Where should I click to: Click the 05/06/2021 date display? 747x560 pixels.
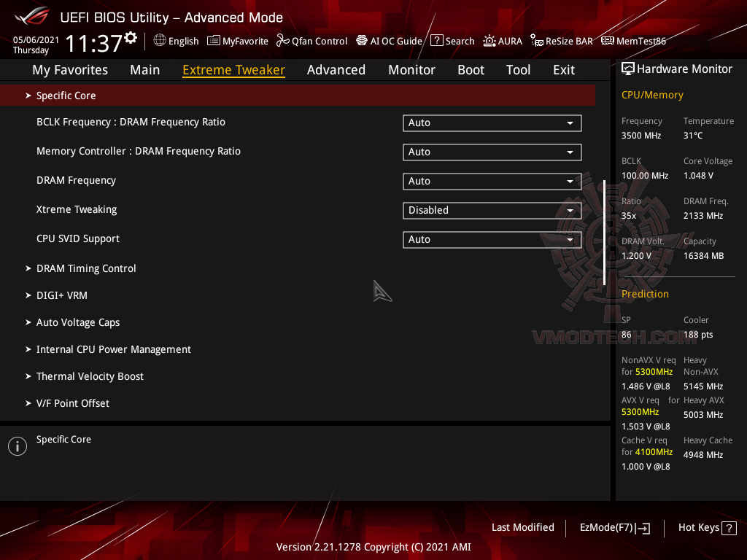coord(36,40)
